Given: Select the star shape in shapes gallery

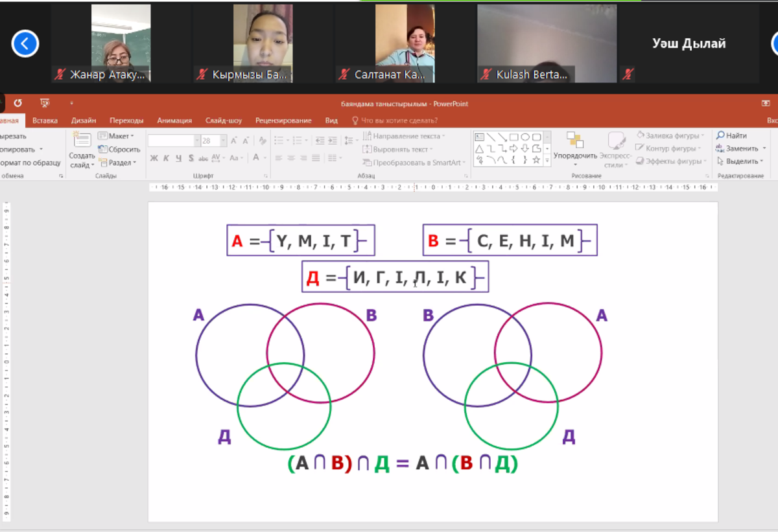Looking at the screenshot, I should [536, 159].
